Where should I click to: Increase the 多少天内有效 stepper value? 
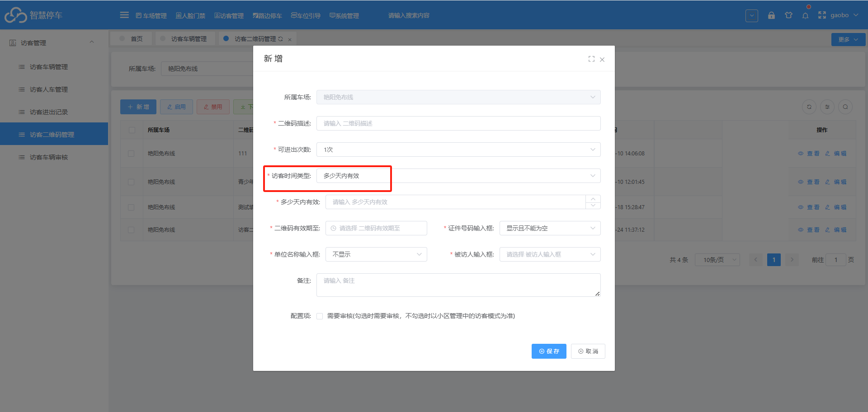593,199
